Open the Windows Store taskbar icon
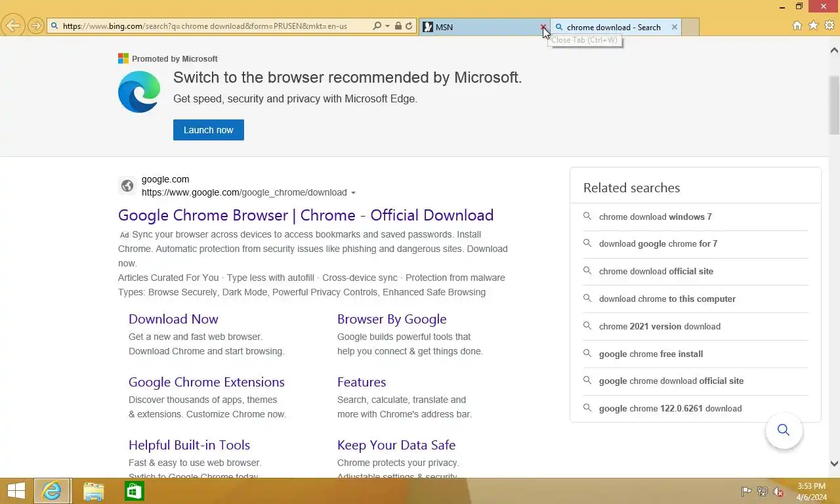Screen dimensions: 840x504 coord(135,492)
